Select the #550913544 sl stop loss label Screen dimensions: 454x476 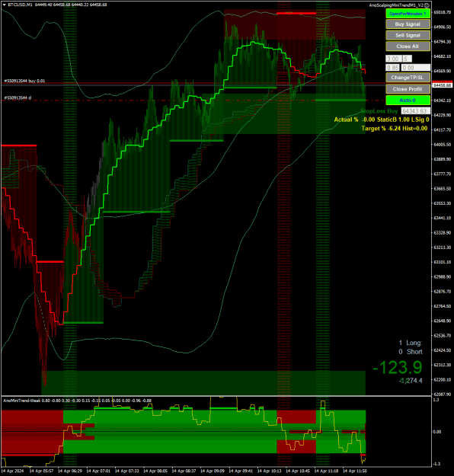(18, 97)
